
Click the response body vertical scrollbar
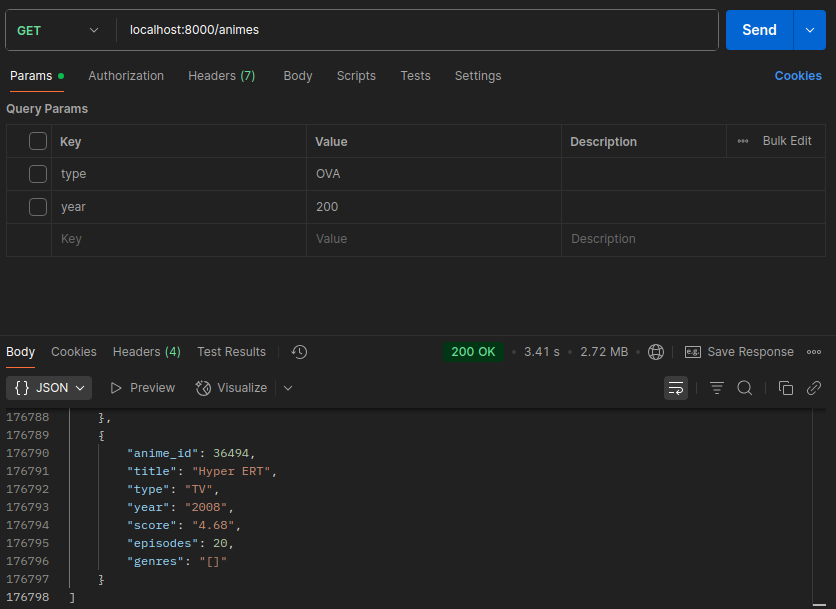(x=819, y=508)
